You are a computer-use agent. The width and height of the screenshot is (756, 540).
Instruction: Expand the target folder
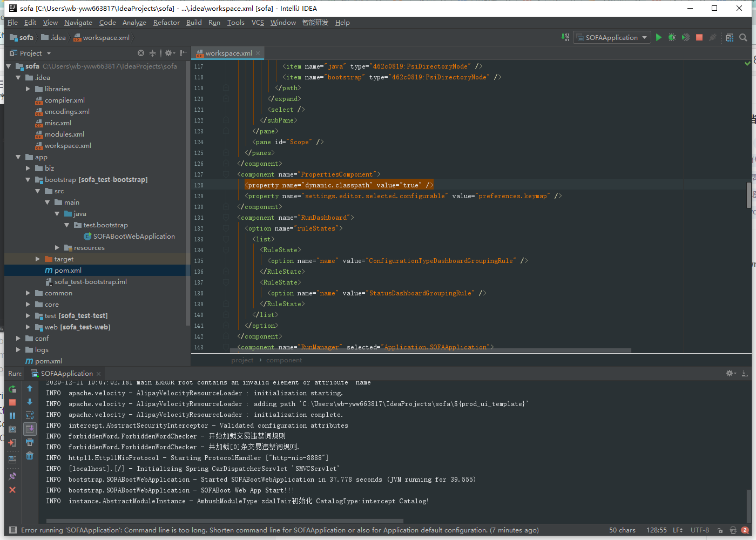click(38, 259)
